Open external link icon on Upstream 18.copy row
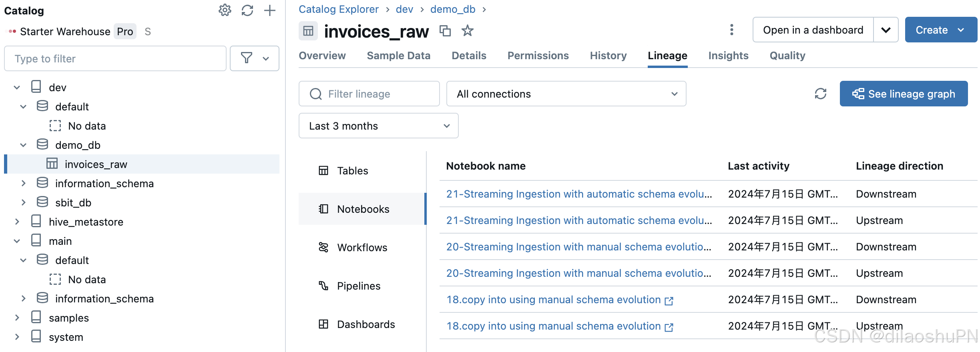980x352 pixels. (669, 327)
